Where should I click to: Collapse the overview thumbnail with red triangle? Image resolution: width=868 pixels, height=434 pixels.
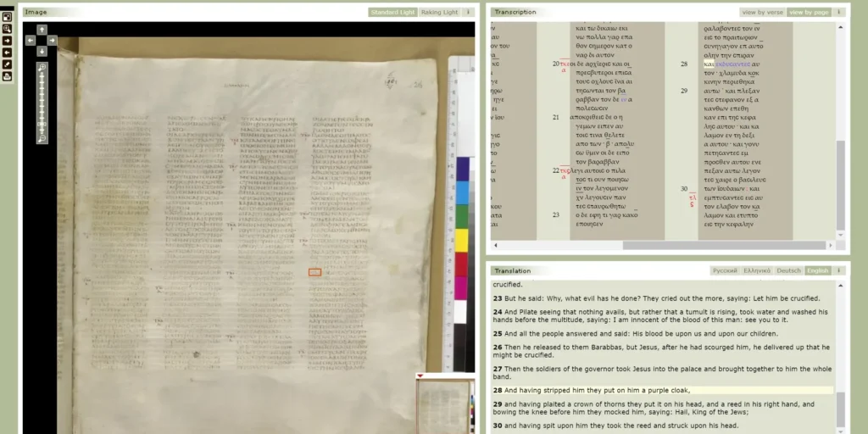point(420,376)
